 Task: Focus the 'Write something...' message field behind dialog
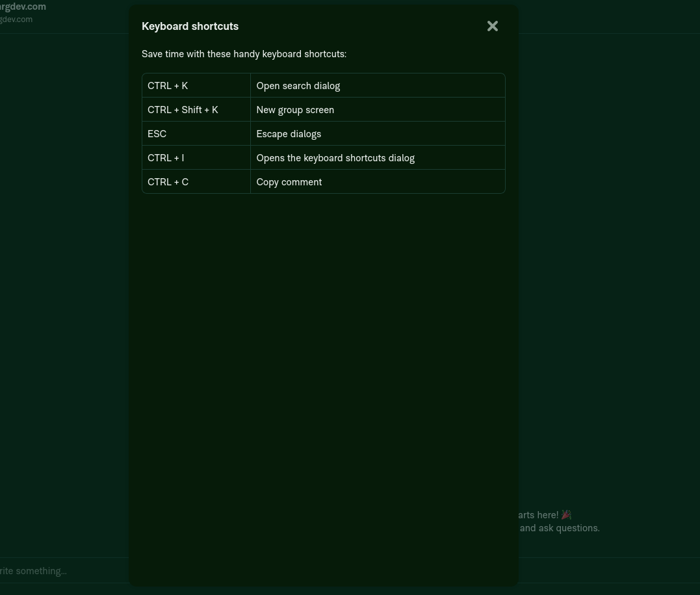point(64,570)
